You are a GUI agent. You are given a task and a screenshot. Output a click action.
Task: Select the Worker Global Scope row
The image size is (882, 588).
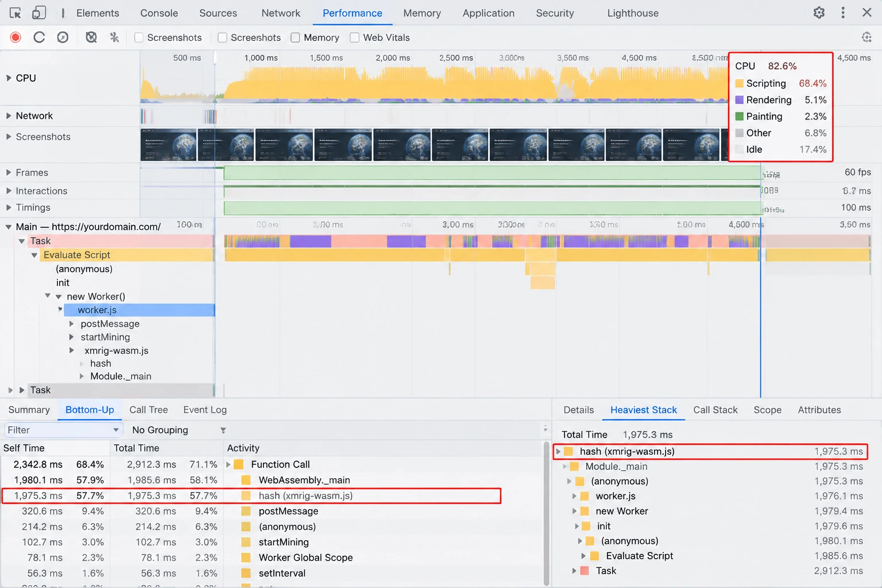tap(272, 558)
